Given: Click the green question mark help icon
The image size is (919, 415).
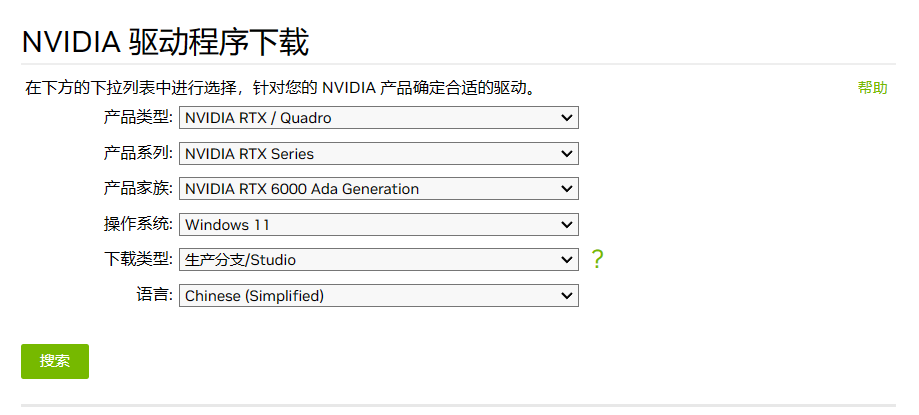Looking at the screenshot, I should point(597,259).
